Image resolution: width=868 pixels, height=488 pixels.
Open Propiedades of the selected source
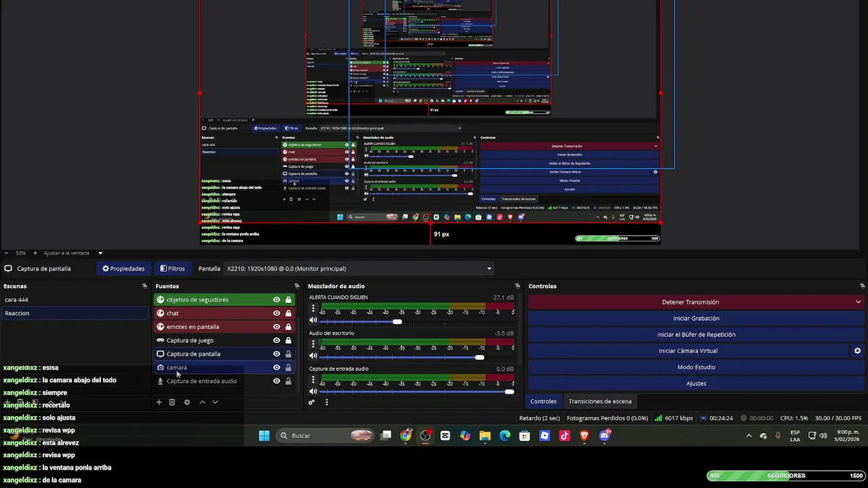[123, 268]
